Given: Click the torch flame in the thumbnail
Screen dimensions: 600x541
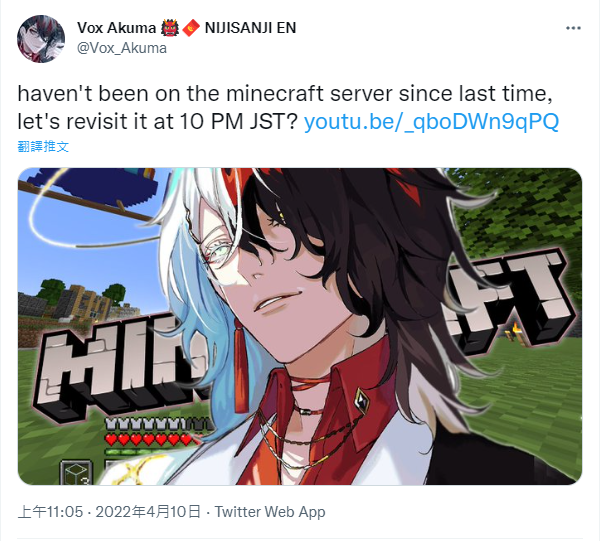Looking at the screenshot, I should (517, 328).
